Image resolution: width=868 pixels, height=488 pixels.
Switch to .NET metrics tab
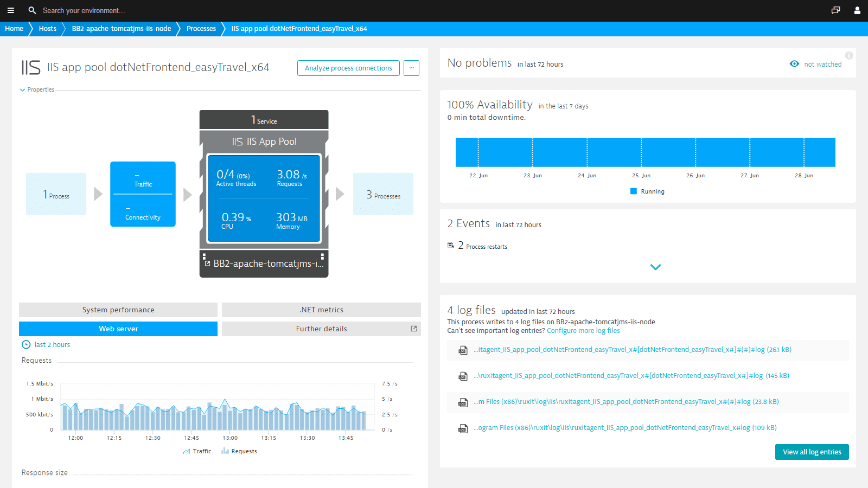click(x=321, y=310)
